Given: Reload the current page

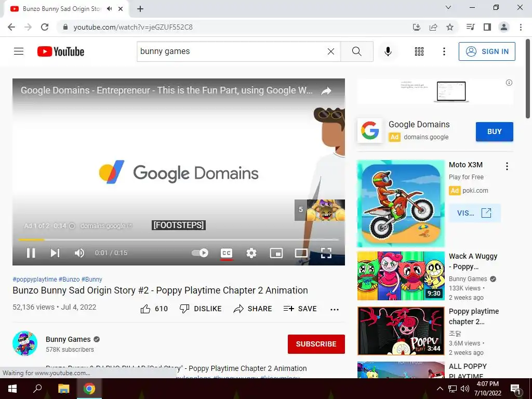Looking at the screenshot, I should 45,27.
